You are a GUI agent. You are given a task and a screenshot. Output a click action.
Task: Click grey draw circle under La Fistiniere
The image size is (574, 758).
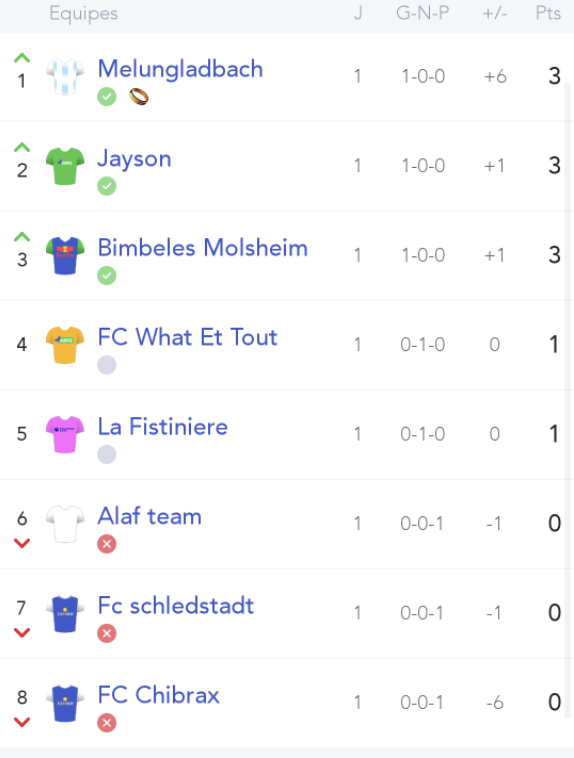106,454
